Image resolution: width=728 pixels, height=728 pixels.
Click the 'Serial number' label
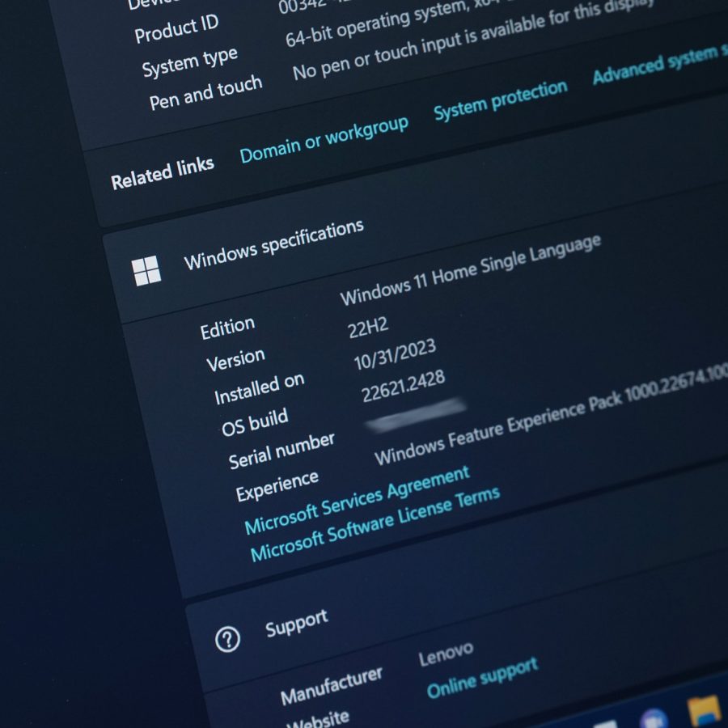click(x=281, y=451)
